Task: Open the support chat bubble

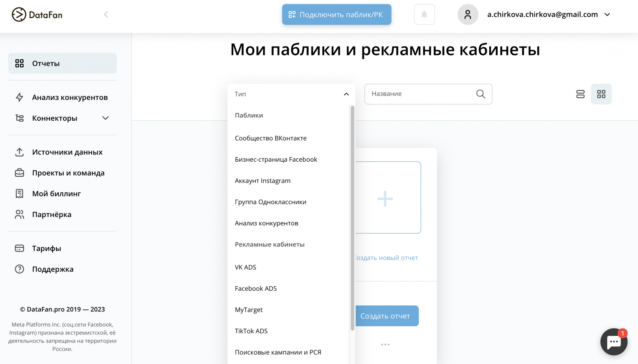Action: point(614,342)
